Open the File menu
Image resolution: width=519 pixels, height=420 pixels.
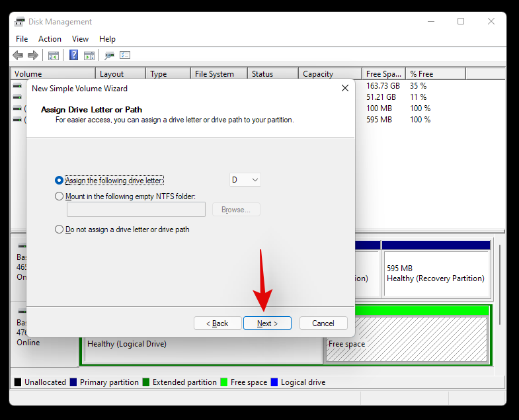coord(22,39)
